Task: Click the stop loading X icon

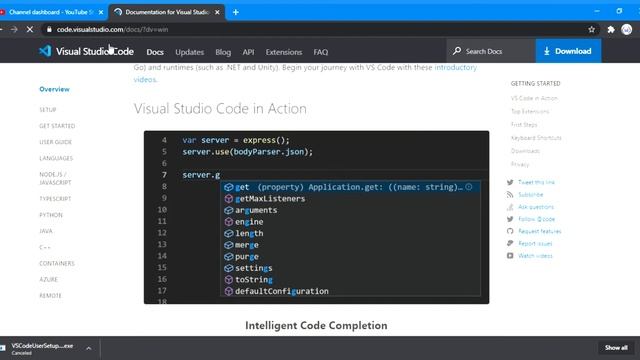Action: point(30,29)
